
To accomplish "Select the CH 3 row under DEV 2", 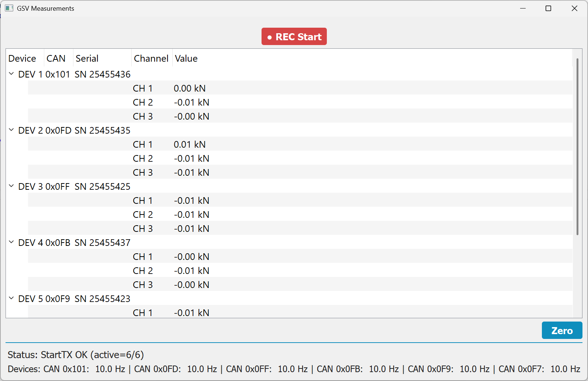I will [300, 172].
